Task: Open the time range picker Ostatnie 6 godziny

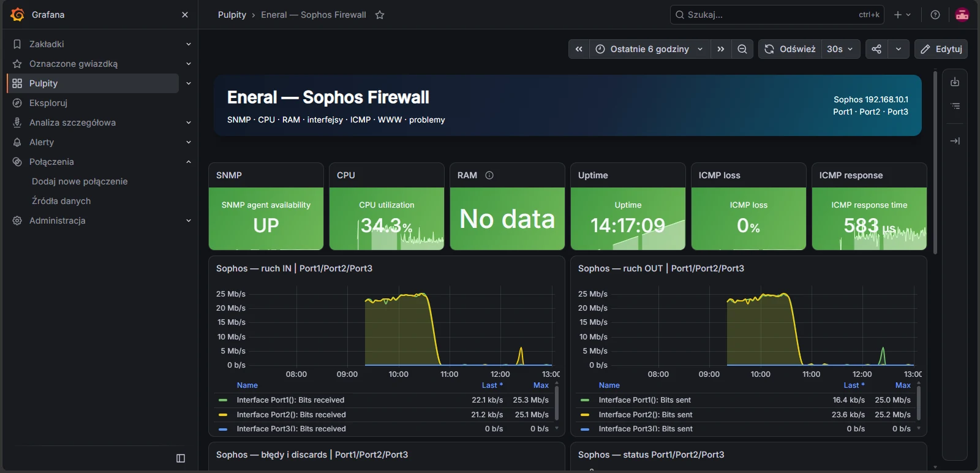Action: [x=650, y=49]
